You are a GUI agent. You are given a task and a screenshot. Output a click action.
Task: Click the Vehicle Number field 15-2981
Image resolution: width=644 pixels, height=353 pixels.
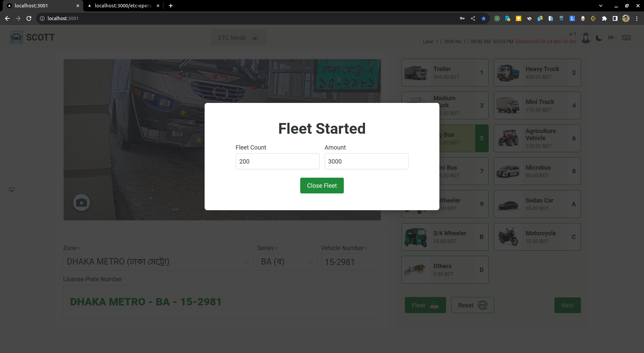pos(351,262)
